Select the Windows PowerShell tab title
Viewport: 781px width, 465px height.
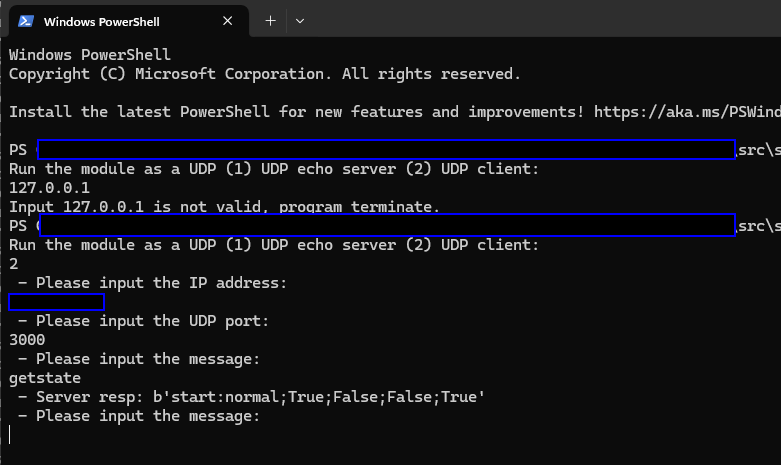pyautogui.click(x=102, y=22)
